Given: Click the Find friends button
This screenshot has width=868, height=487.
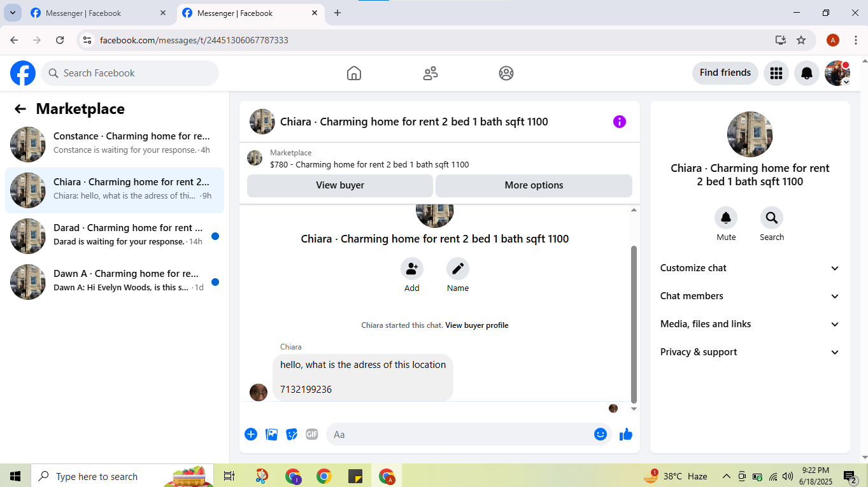Looking at the screenshot, I should [x=725, y=73].
